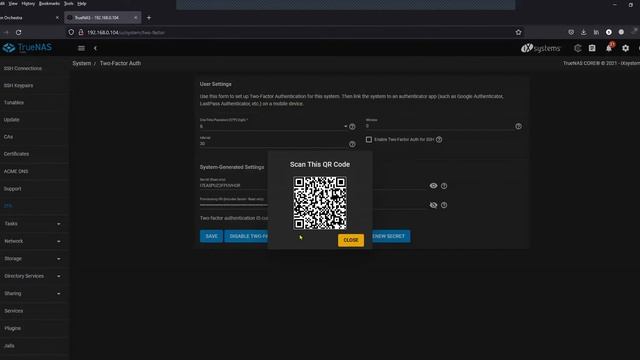Open the Pocket shield icon in toolbar
Screen dimensions: 640x360
[571, 32]
